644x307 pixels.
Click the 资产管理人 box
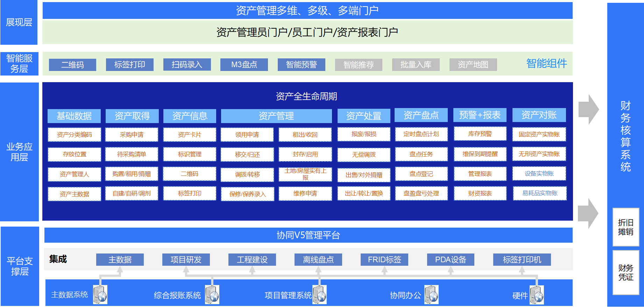[x=74, y=174]
